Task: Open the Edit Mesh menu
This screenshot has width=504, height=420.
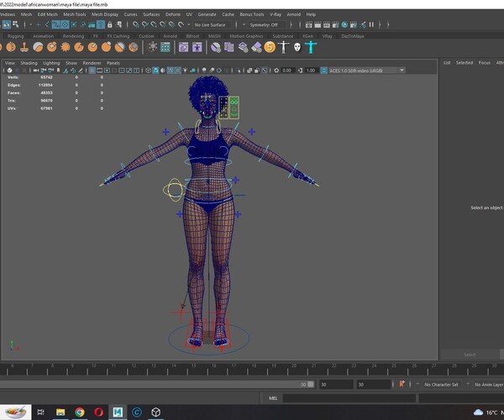Action: tap(47, 14)
